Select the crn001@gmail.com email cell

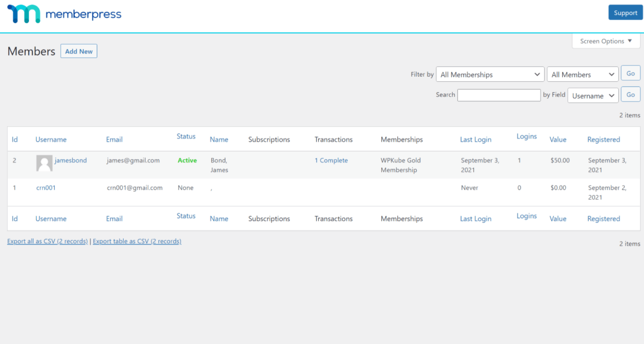point(135,188)
